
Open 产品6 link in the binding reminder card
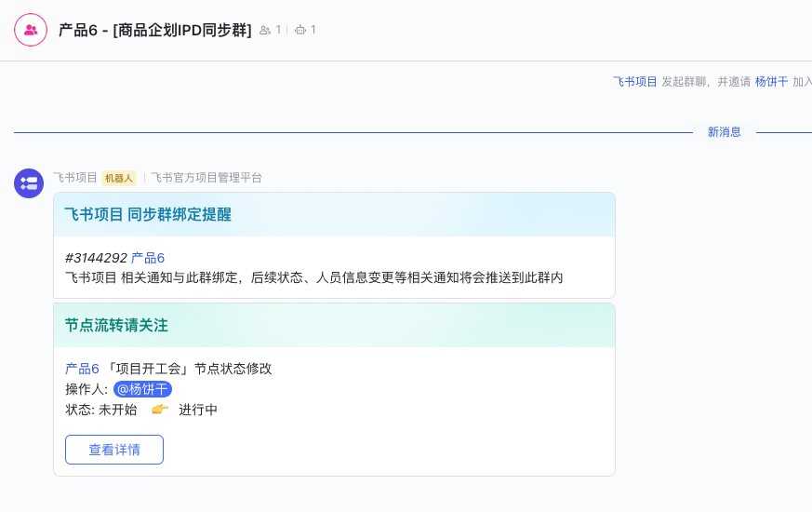tap(147, 258)
